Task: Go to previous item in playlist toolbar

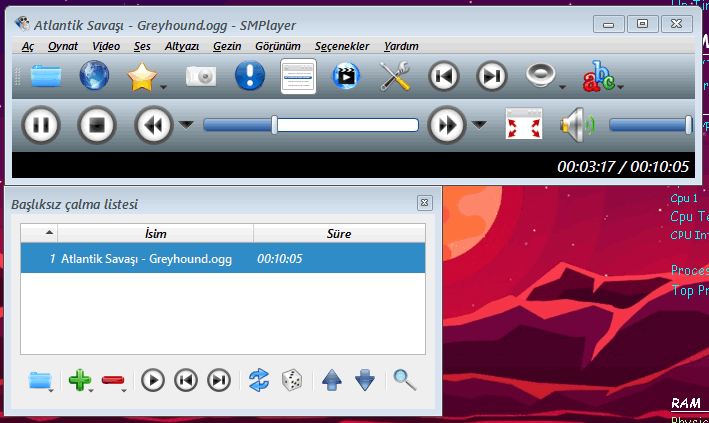Action: (x=186, y=380)
